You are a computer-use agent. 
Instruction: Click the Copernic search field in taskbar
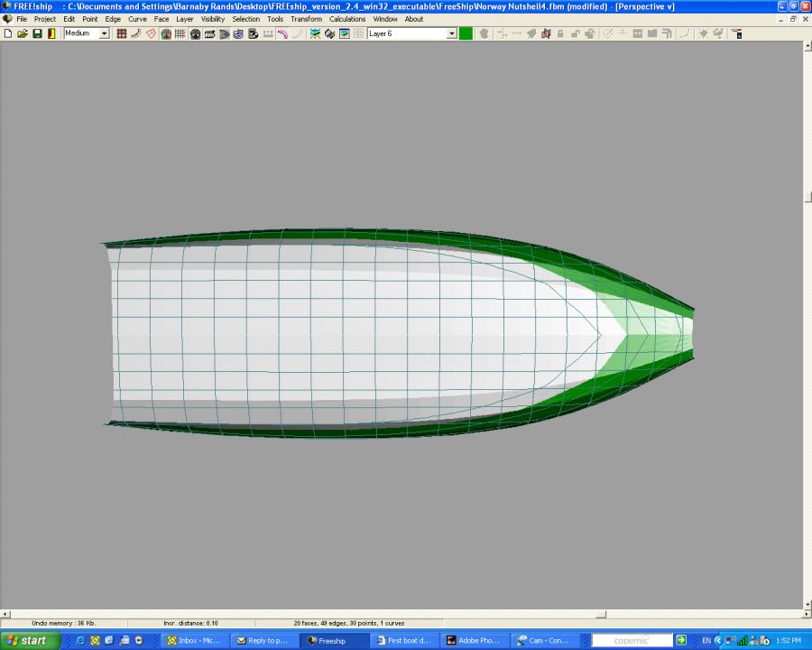[x=632, y=641]
